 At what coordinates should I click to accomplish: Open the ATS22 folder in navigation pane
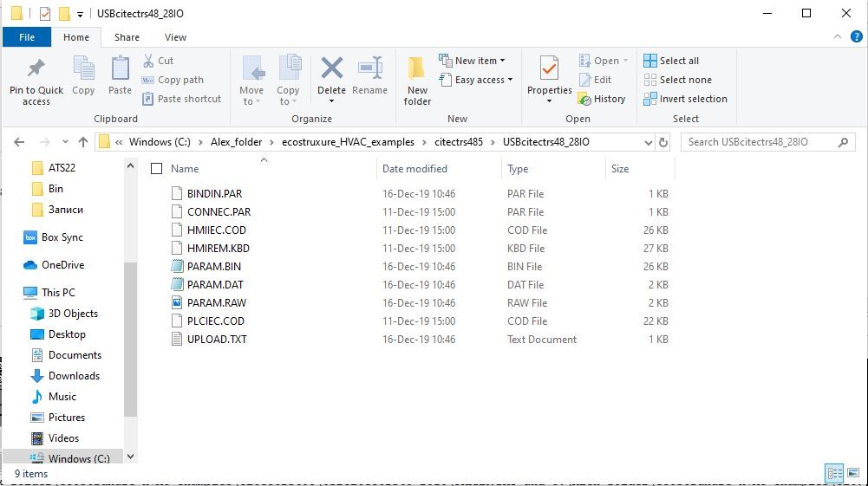point(62,167)
